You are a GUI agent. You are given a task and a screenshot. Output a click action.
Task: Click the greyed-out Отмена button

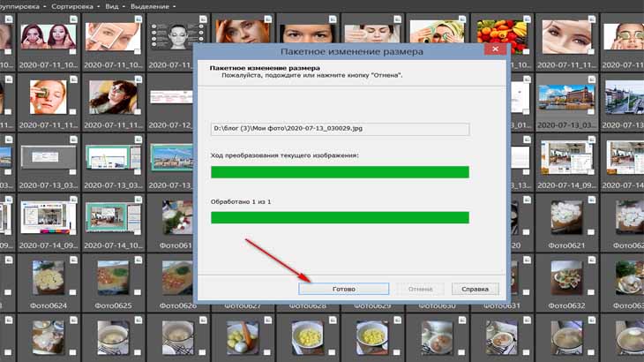coord(420,289)
